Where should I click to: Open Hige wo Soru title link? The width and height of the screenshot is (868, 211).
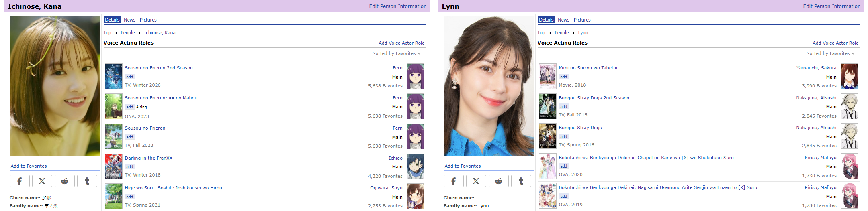click(174, 188)
